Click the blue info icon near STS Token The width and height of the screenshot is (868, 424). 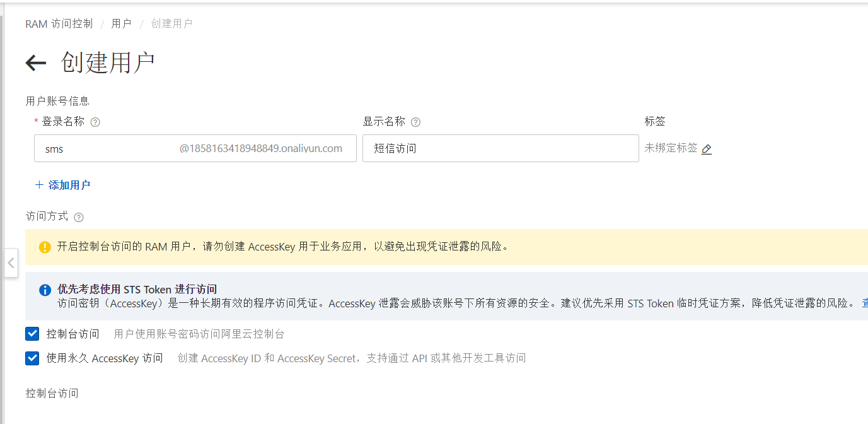(x=45, y=290)
